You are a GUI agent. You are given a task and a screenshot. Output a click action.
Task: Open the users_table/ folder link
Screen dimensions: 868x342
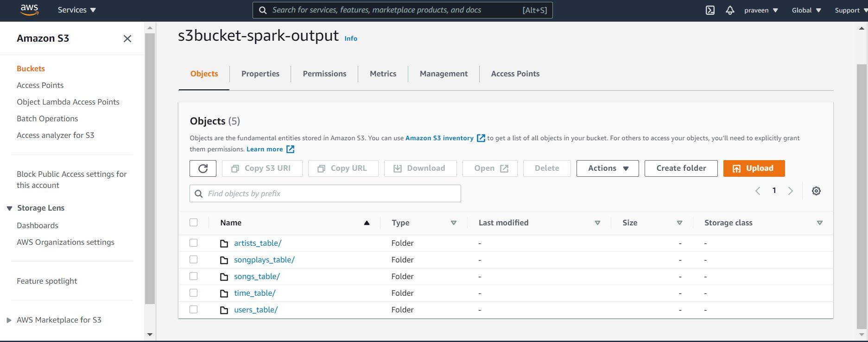256,310
